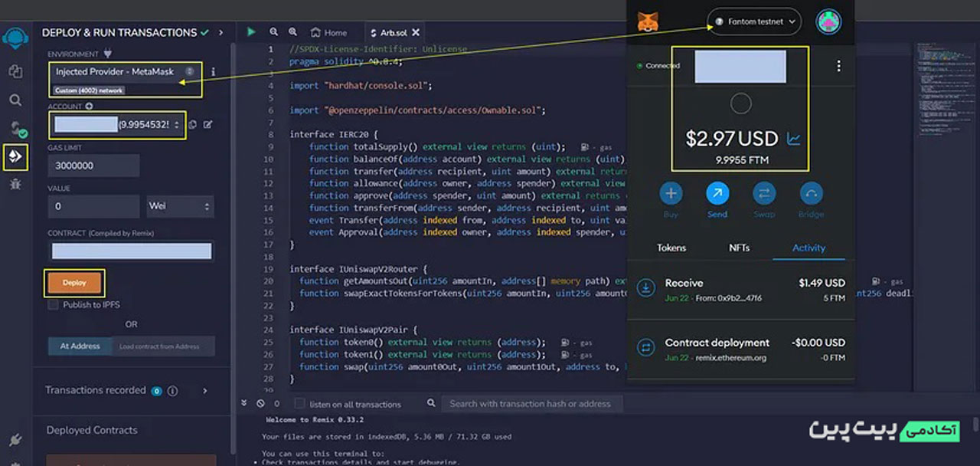This screenshot has width=980, height=466.
Task: Open the portfolio chart icon beside $2.97 USD
Action: [793, 139]
